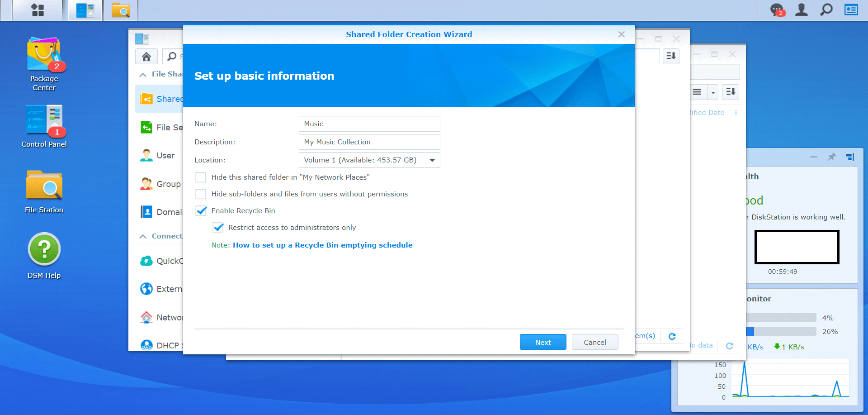Open Recycle Bin emptying schedule link
This screenshot has height=415, width=868.
point(323,245)
